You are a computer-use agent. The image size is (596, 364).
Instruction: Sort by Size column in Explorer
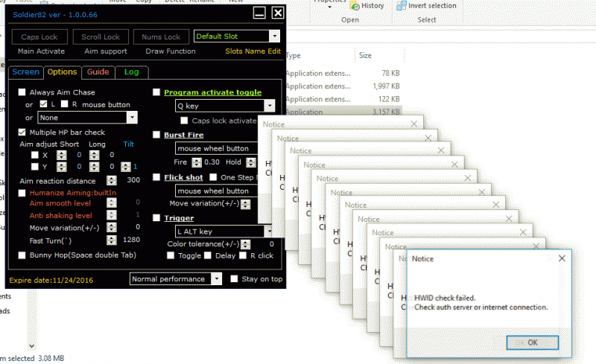(x=365, y=56)
